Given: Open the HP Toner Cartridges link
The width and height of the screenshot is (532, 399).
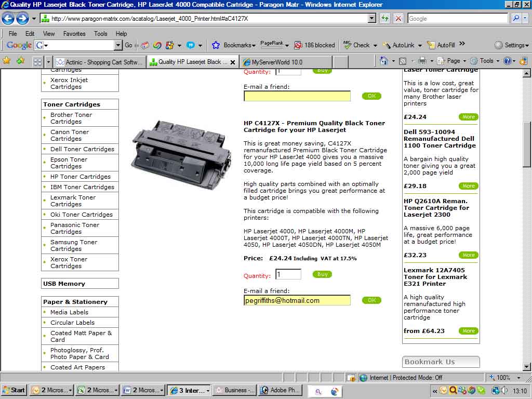Looking at the screenshot, I should tap(80, 177).
